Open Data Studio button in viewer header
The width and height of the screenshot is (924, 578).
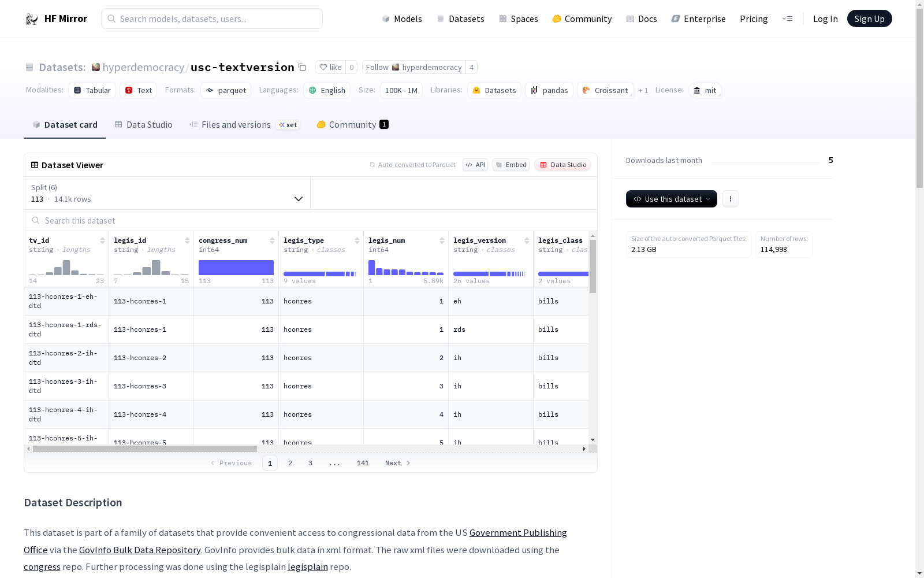[562, 165]
